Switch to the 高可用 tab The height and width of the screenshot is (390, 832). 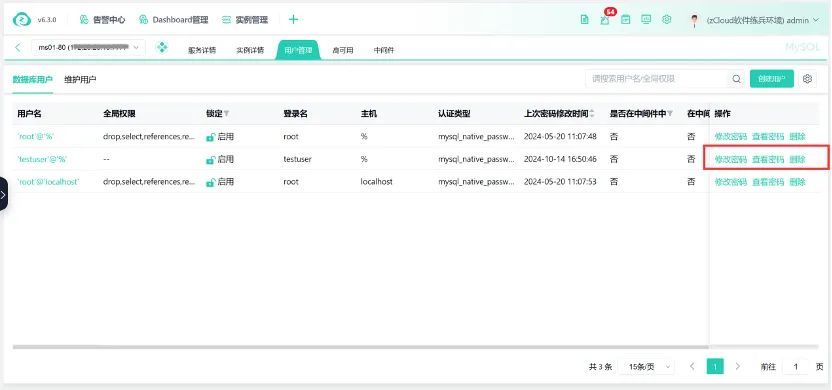(343, 50)
